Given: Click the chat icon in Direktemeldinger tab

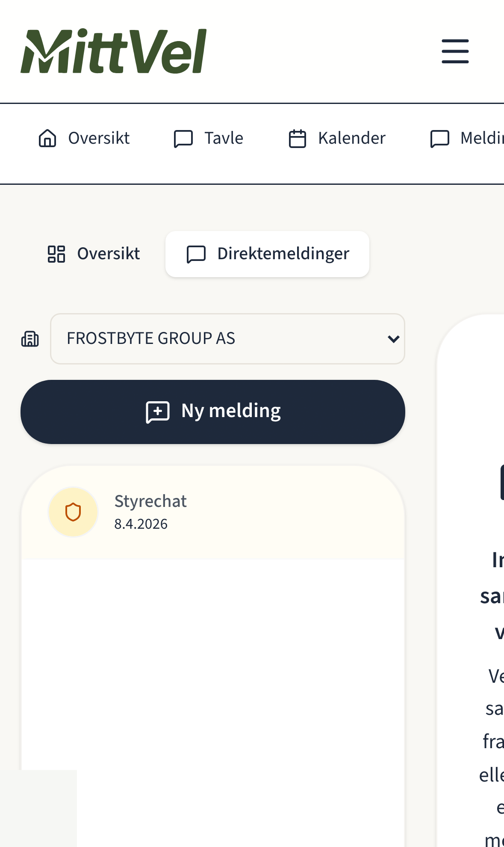Looking at the screenshot, I should [196, 254].
